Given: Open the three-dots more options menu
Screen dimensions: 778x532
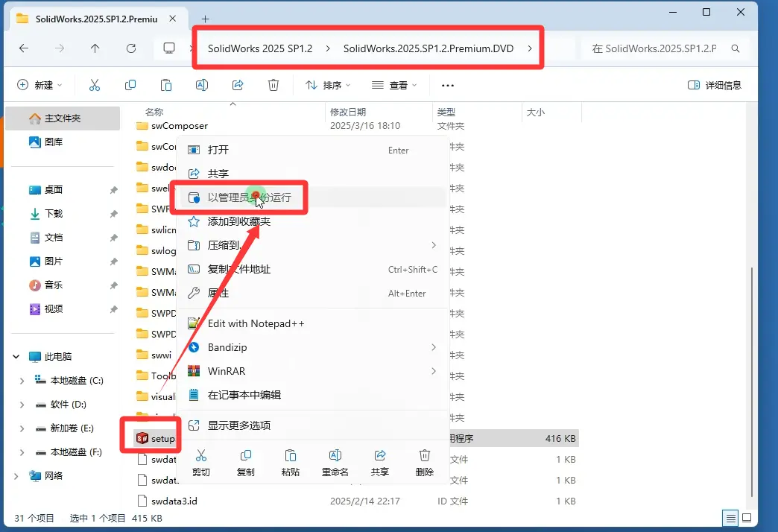Looking at the screenshot, I should click(x=448, y=86).
